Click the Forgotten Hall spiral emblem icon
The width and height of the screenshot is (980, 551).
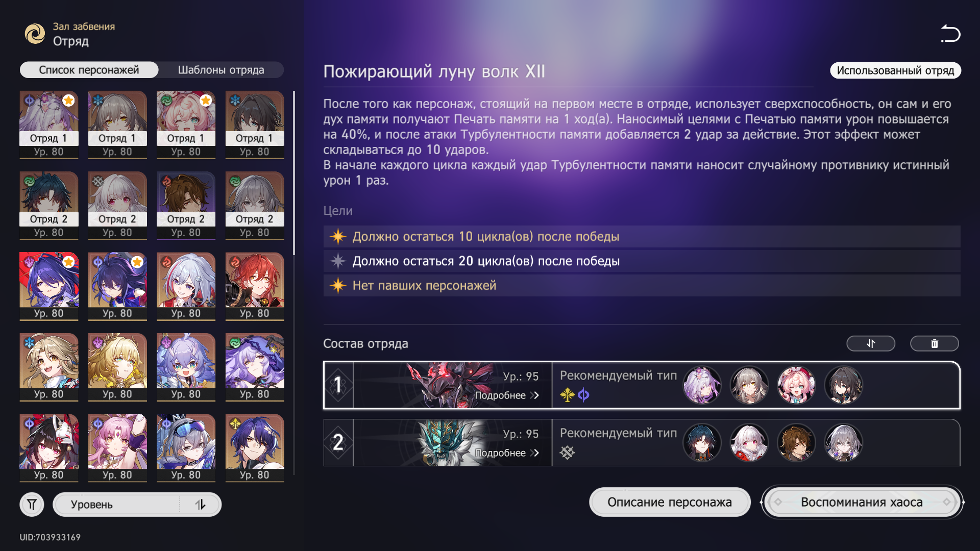click(35, 34)
